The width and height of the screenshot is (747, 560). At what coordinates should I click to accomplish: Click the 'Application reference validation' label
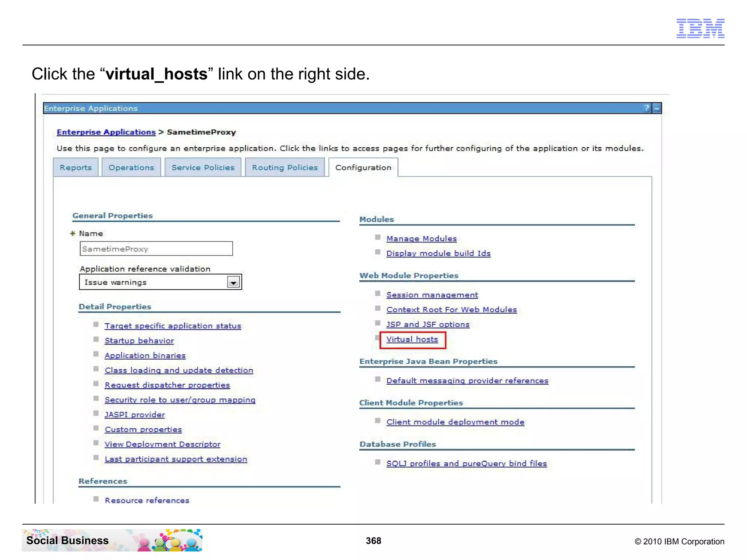[145, 269]
